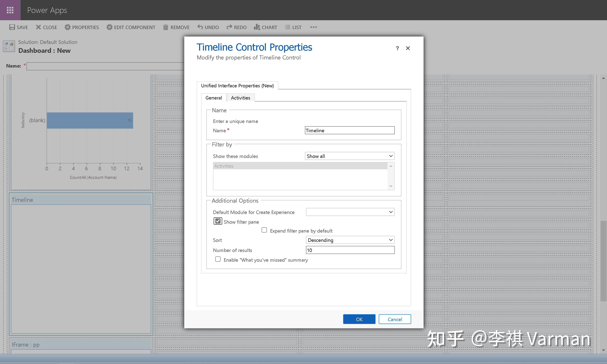Open Default Module for Create Experience dropdown
This screenshot has height=364, width=607.
pos(350,212)
